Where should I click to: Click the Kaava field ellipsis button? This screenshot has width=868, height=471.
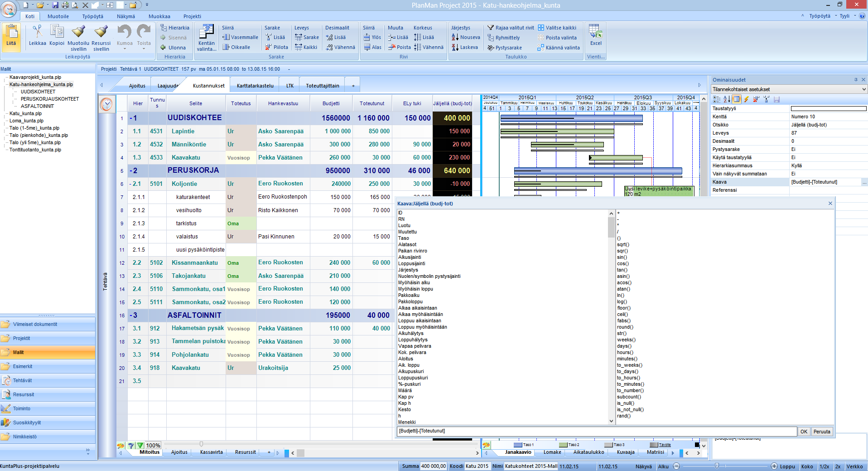(x=864, y=182)
